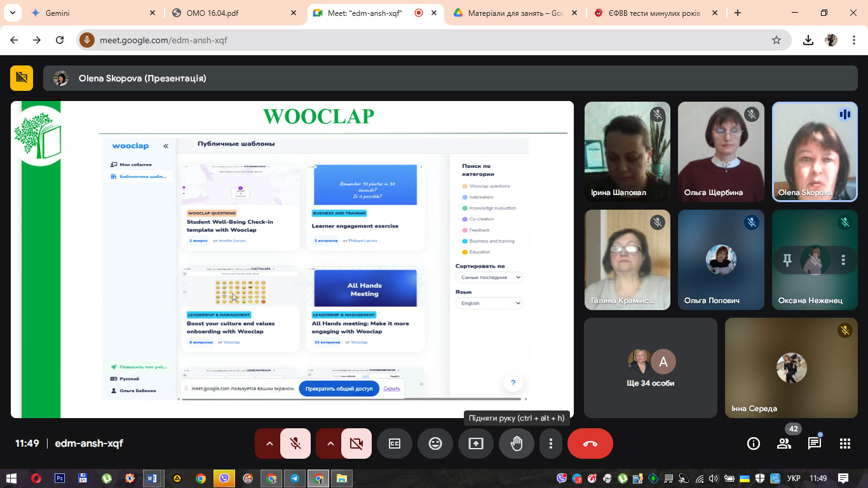868x488 pixels.
Task: Toggle your microphone in Meet controls
Action: [295, 444]
